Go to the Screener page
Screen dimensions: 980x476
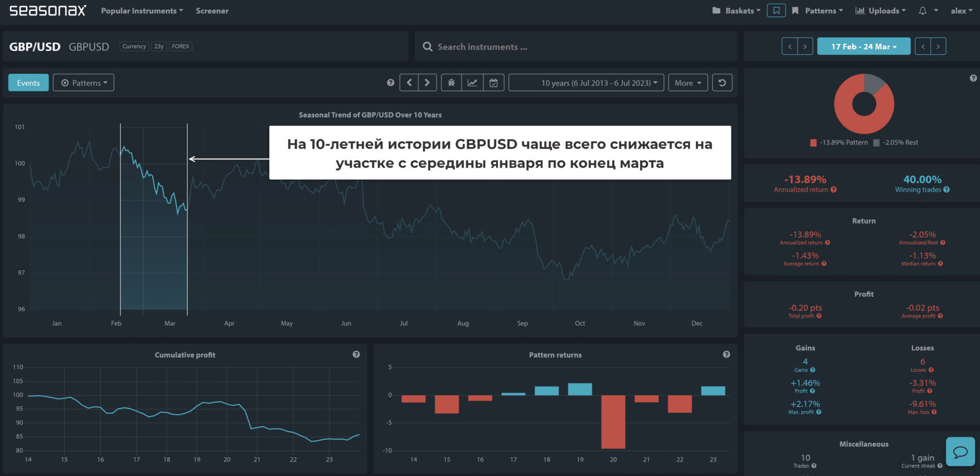212,11
